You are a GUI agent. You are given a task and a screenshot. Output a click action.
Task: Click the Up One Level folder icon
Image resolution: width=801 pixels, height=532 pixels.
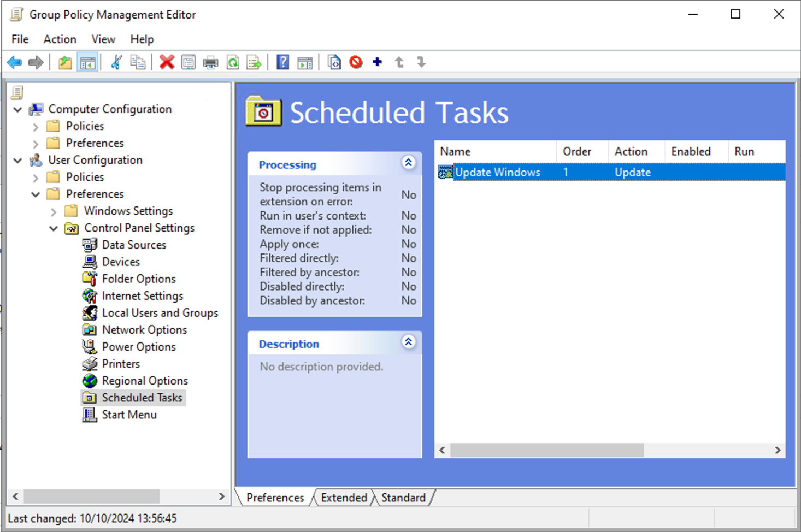coord(65,62)
